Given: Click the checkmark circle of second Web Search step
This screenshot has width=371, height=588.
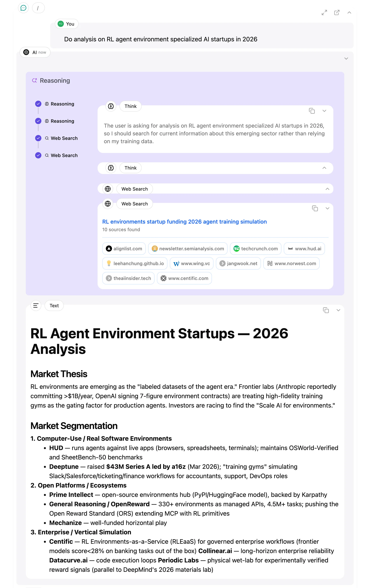Looking at the screenshot, I should 38,155.
